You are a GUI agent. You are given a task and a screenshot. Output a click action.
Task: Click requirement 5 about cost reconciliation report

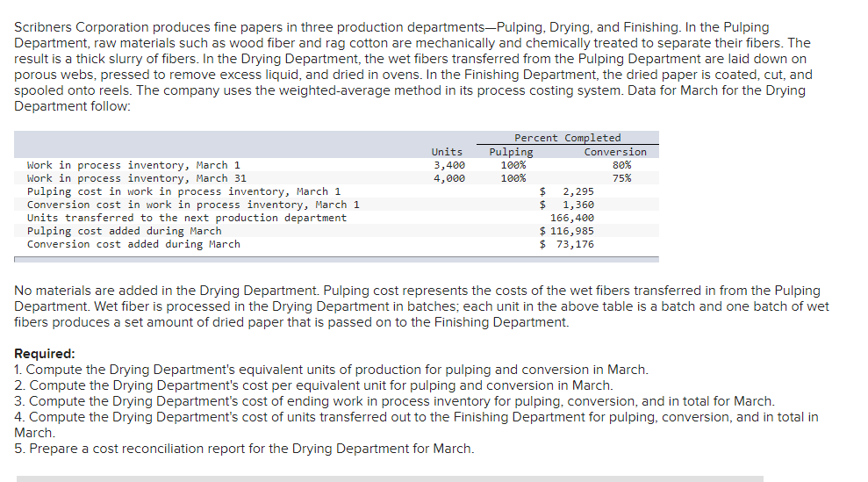pos(244,449)
